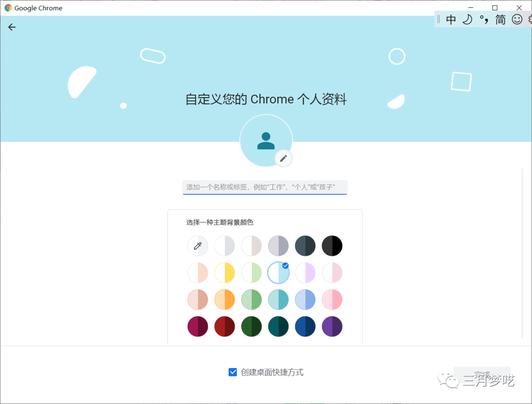Toggle the IME punctuation mode icon

coord(484,20)
